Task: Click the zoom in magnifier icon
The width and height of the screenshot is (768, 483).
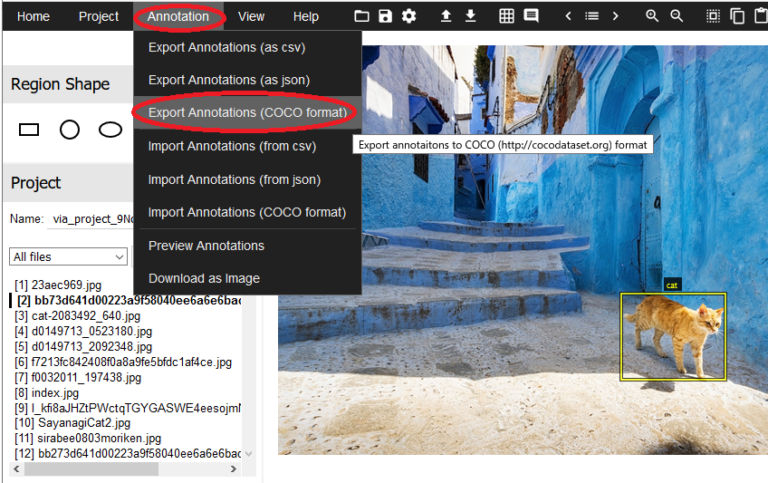Action: coord(652,16)
